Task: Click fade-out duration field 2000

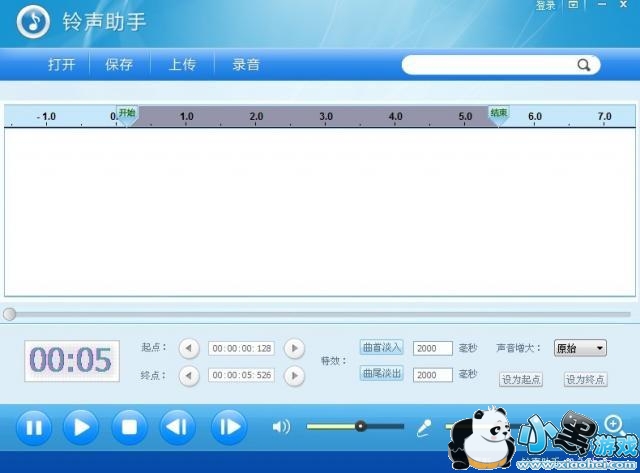Action: pyautogui.click(x=433, y=375)
